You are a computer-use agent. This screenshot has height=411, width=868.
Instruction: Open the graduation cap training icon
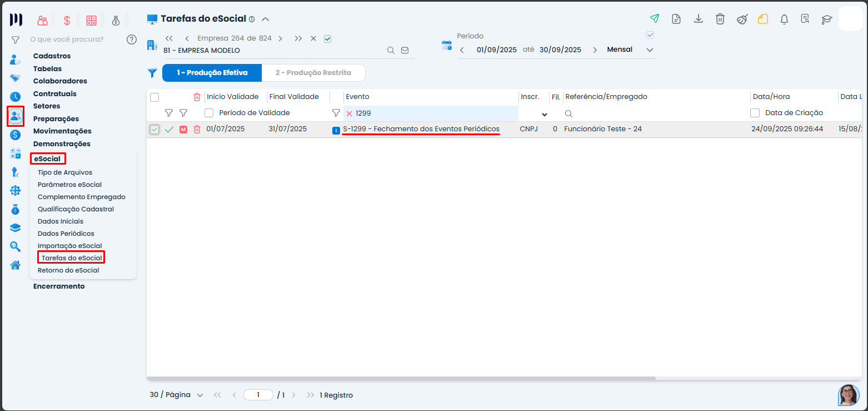827,19
